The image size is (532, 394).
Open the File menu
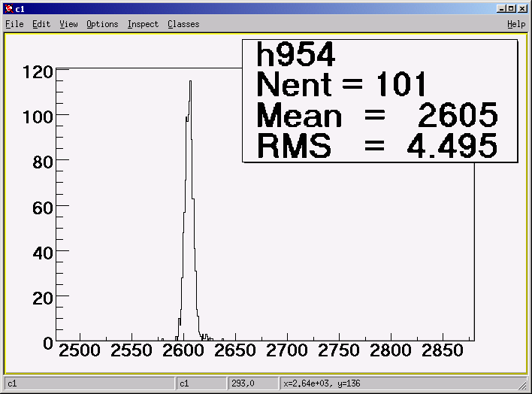(14, 24)
